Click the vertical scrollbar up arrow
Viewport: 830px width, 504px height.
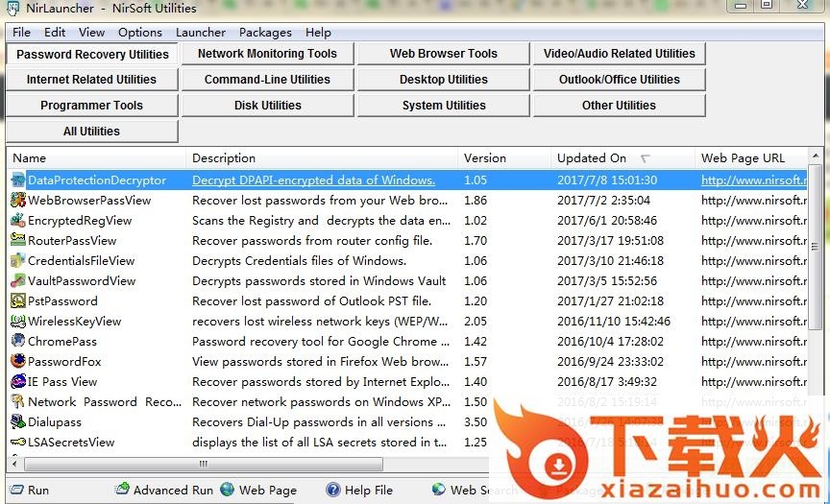(816, 156)
